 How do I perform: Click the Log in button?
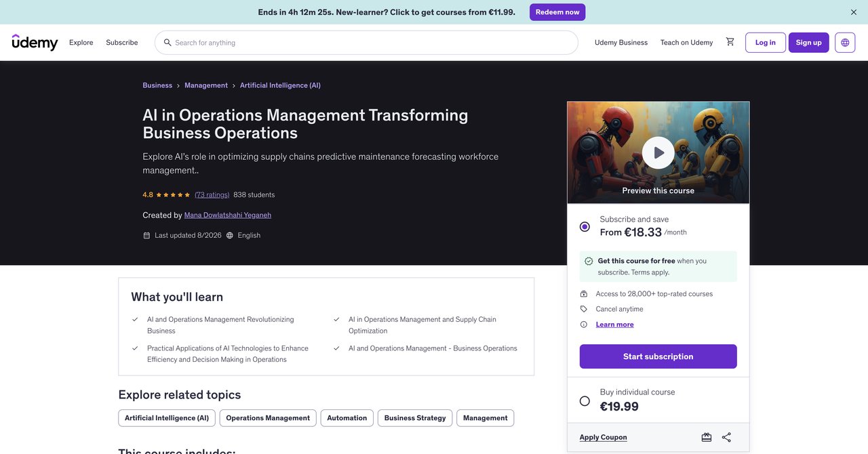click(x=766, y=43)
